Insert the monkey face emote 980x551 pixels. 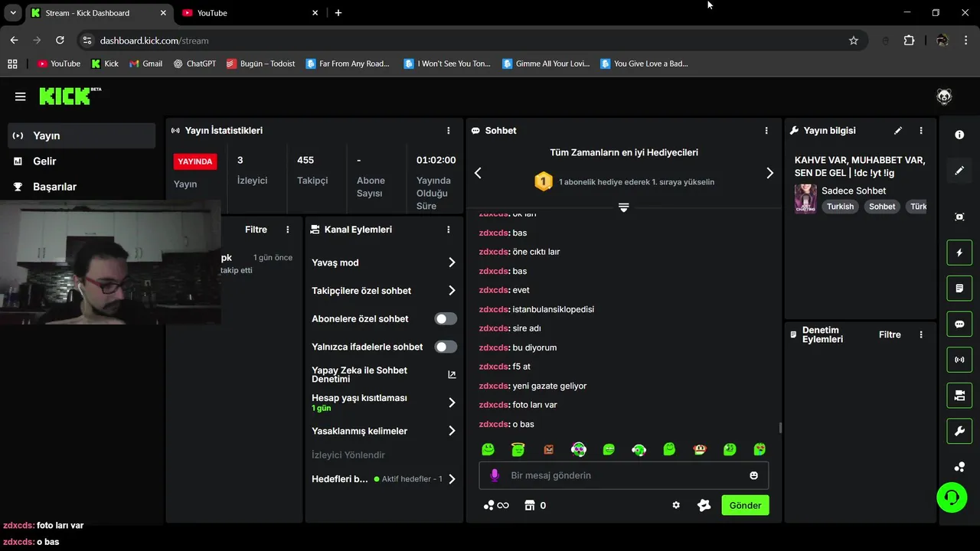pos(700,449)
